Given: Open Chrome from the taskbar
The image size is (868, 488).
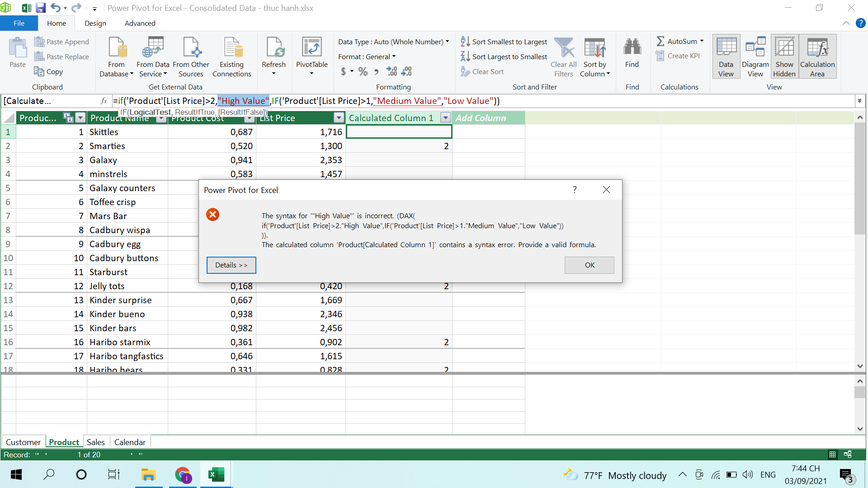Looking at the screenshot, I should [183, 475].
